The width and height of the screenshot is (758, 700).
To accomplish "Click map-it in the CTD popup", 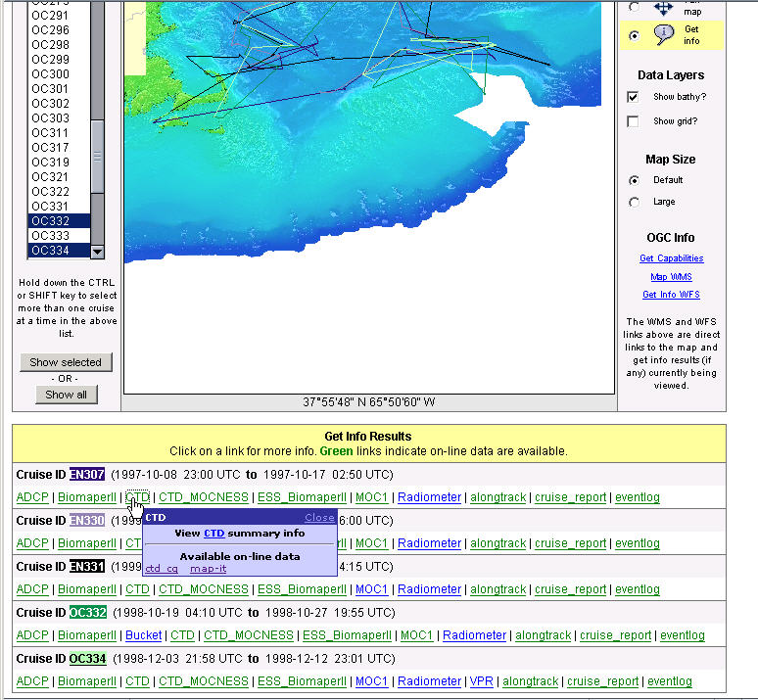I will click(208, 569).
